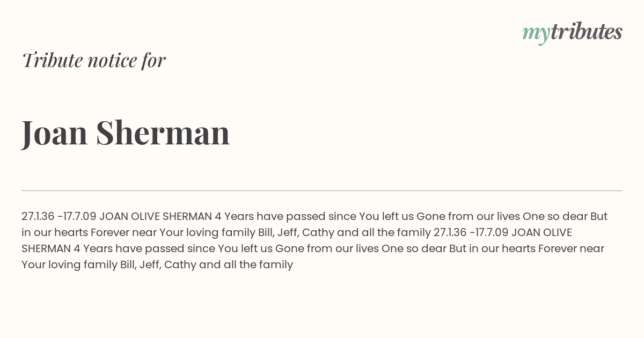This screenshot has height=338, width=644.
Task: Click the first 'JOAN OLIVE SHERMAN' text
Action: pyautogui.click(x=156, y=217)
